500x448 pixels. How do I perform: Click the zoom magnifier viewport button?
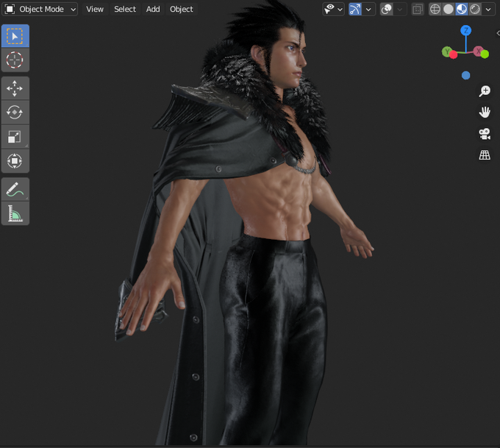click(485, 91)
